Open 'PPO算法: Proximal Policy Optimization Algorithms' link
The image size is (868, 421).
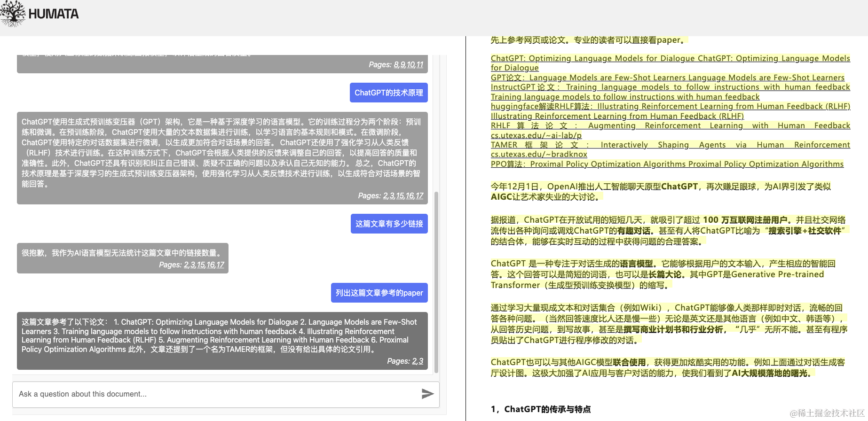click(667, 164)
